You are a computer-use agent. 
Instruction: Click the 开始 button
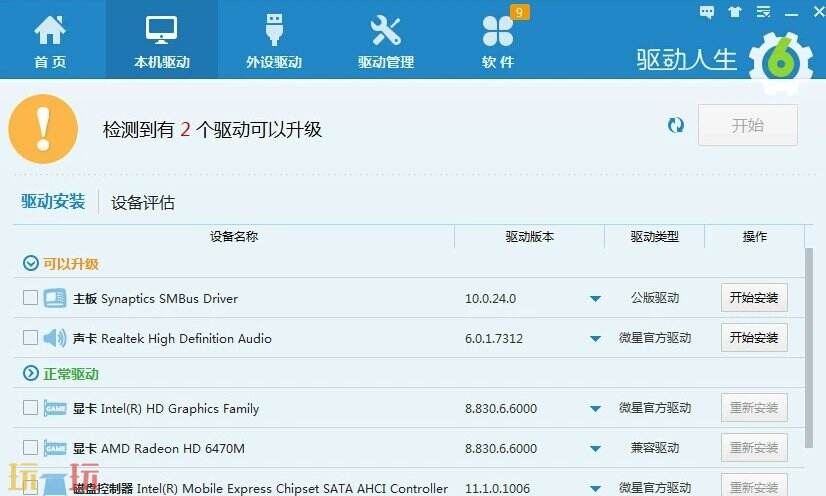point(748,125)
